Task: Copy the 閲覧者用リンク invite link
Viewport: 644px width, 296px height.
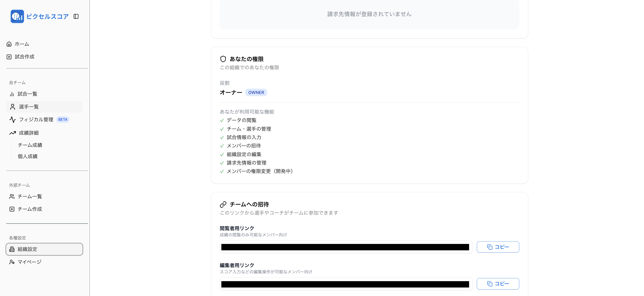Action: (498, 247)
